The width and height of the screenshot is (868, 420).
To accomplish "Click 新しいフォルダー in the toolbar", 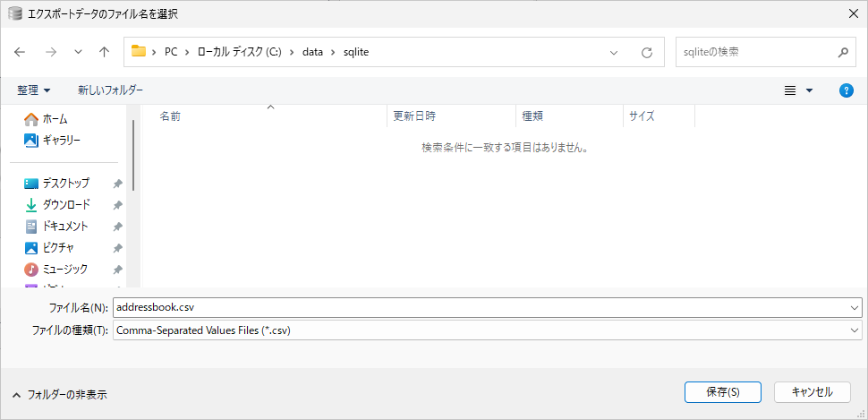I will click(x=110, y=90).
